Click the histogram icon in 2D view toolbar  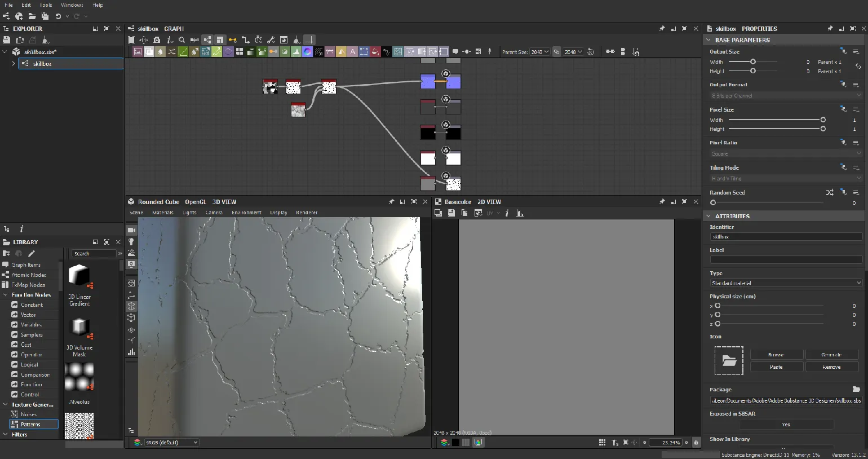tap(520, 213)
